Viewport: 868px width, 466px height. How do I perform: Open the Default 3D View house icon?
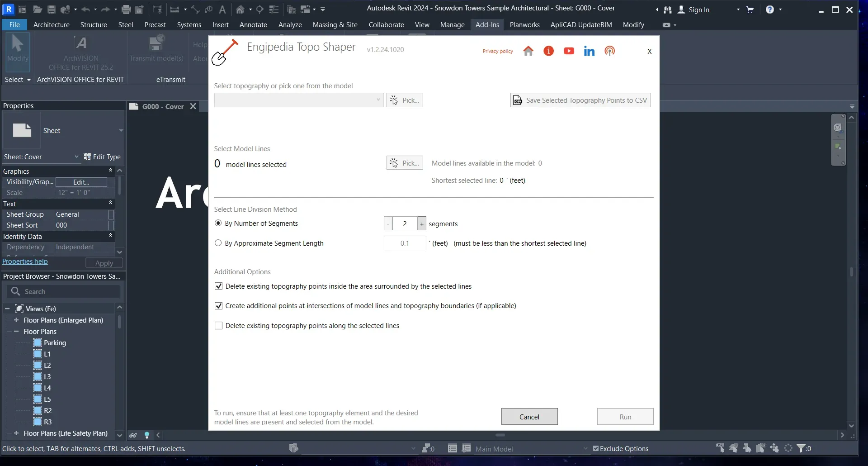240,9
